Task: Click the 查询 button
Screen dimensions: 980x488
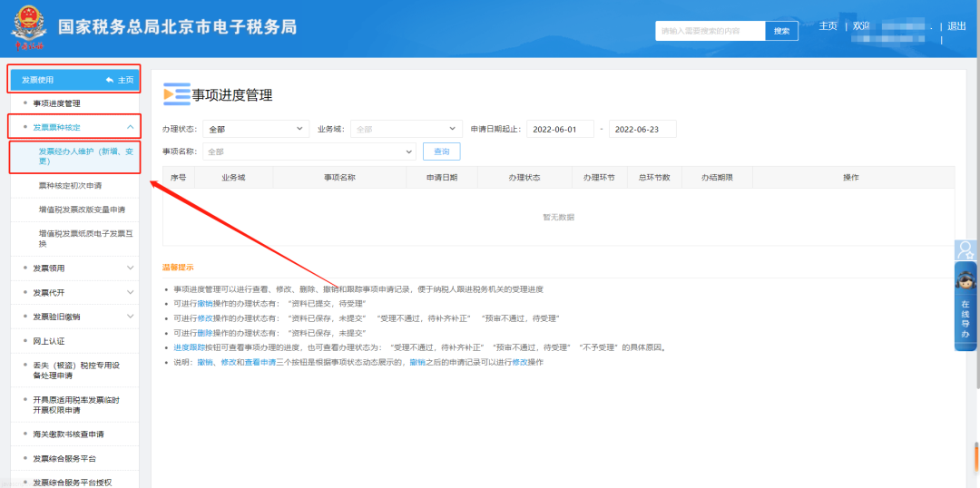Action: pyautogui.click(x=441, y=151)
